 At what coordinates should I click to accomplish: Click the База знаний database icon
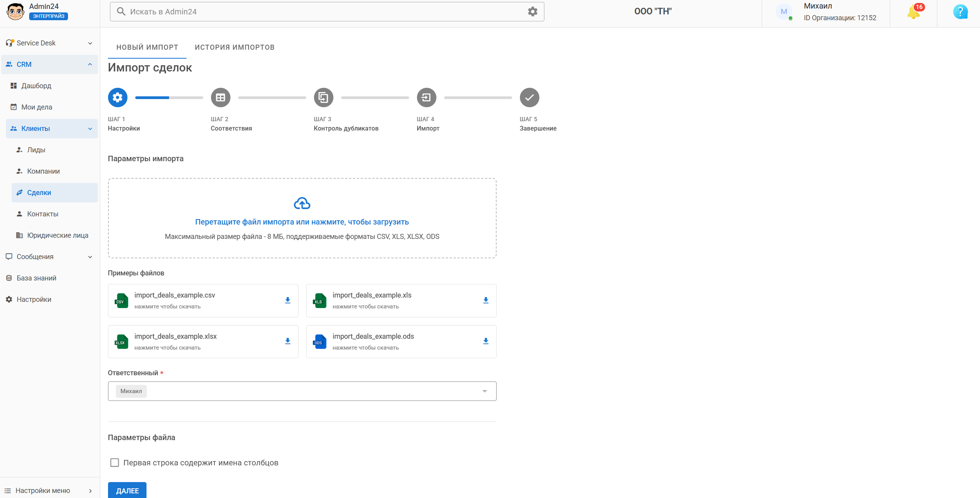click(9, 278)
